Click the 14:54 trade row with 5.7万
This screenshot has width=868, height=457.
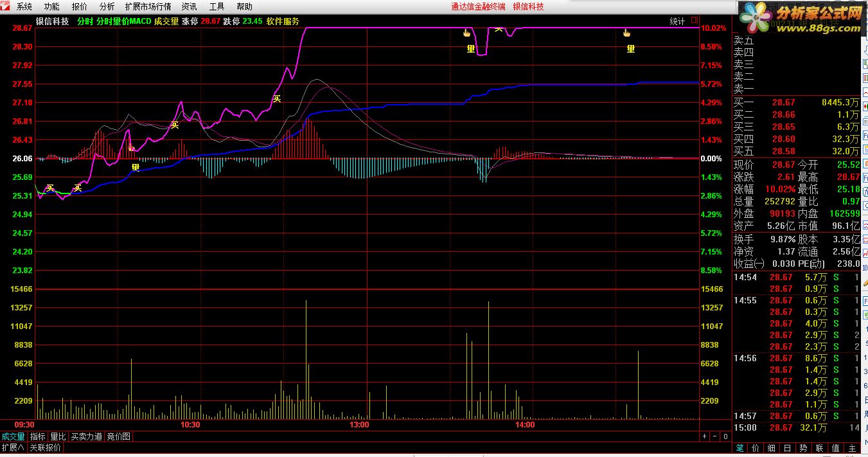796,277
